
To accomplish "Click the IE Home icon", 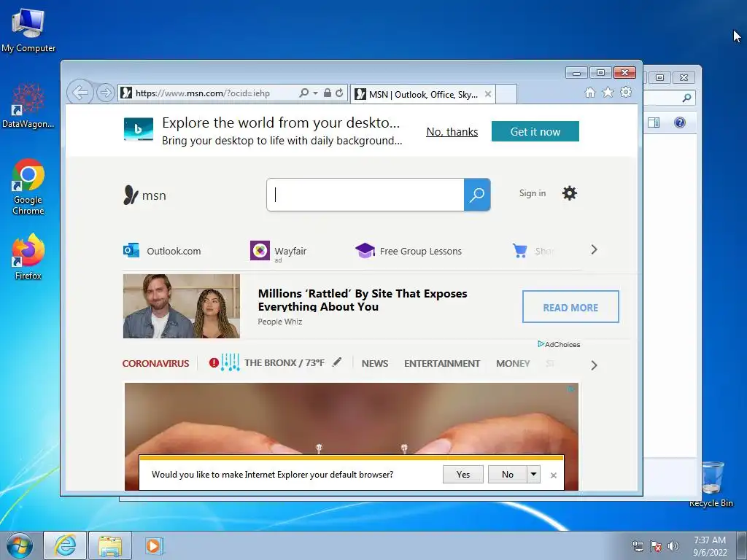I will [x=590, y=93].
